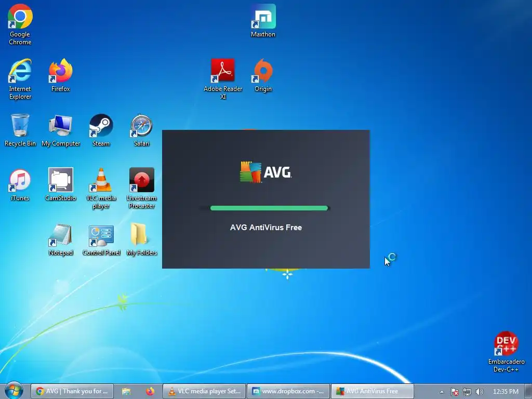
Task: Switch to the www.dropbox.com Maxthon taskbar item
Action: (288, 391)
